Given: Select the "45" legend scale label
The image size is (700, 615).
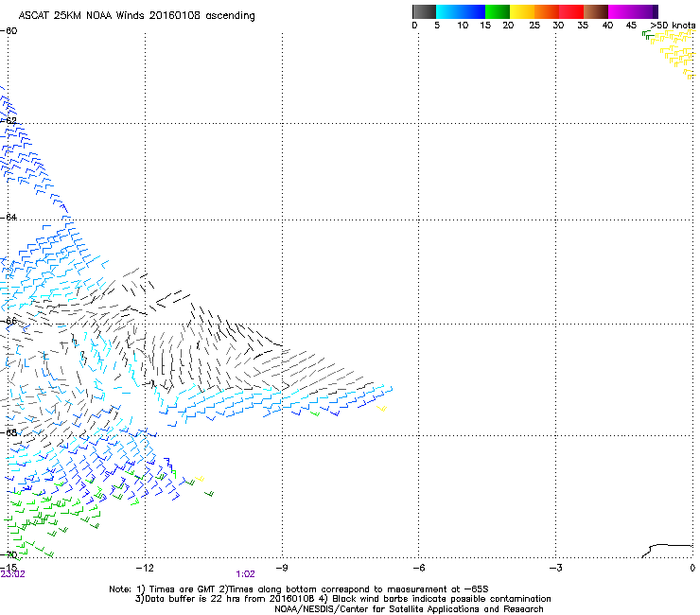Looking at the screenshot, I should pyautogui.click(x=631, y=26).
